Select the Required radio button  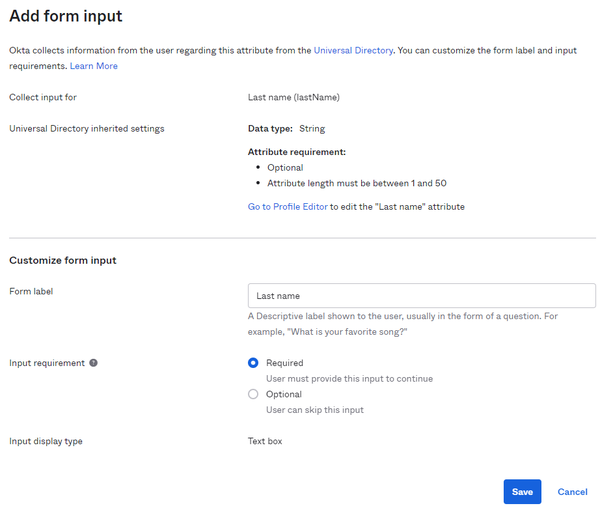(253, 363)
